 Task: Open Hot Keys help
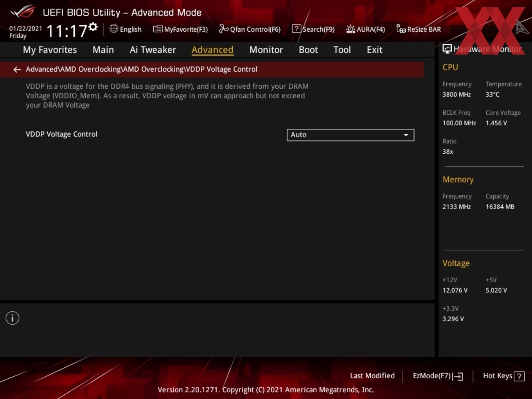point(503,376)
